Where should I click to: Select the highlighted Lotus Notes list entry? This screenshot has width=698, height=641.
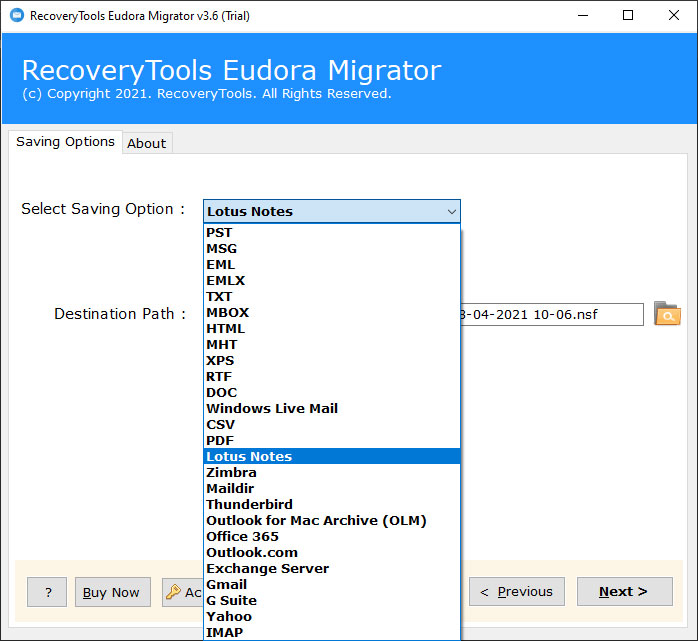[x=332, y=456]
